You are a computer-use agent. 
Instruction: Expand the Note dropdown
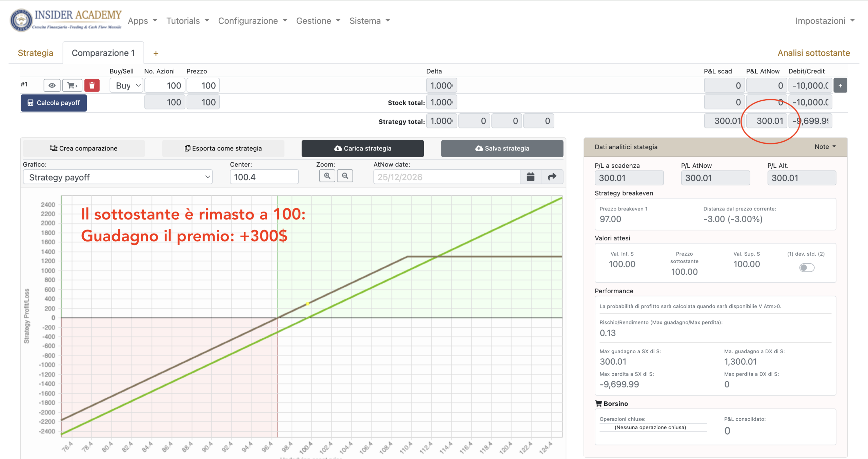(x=825, y=147)
